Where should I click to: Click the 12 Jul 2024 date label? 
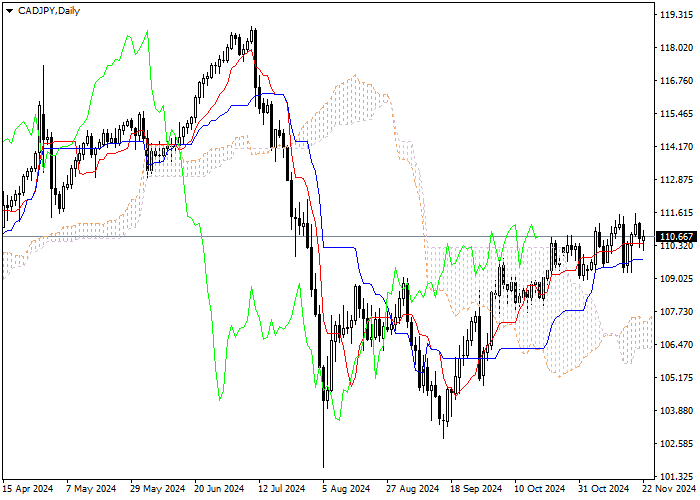(x=282, y=489)
